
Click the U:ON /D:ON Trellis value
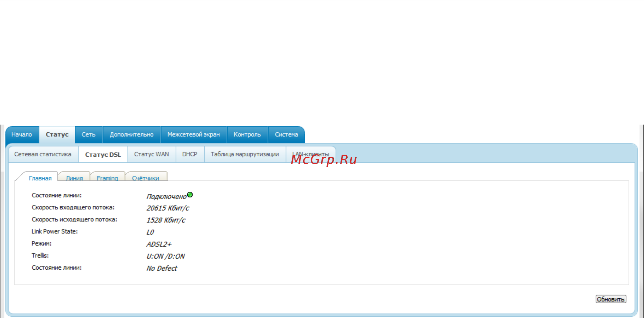[x=166, y=256]
